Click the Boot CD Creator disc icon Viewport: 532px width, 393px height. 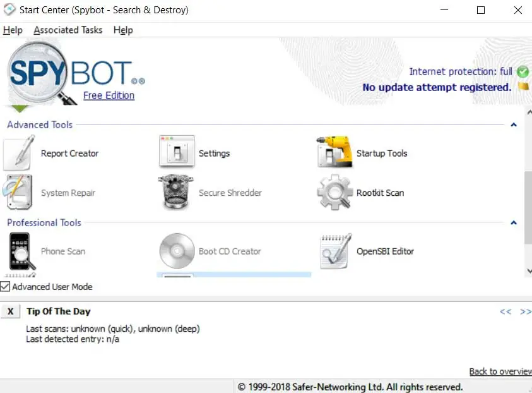coord(177,251)
